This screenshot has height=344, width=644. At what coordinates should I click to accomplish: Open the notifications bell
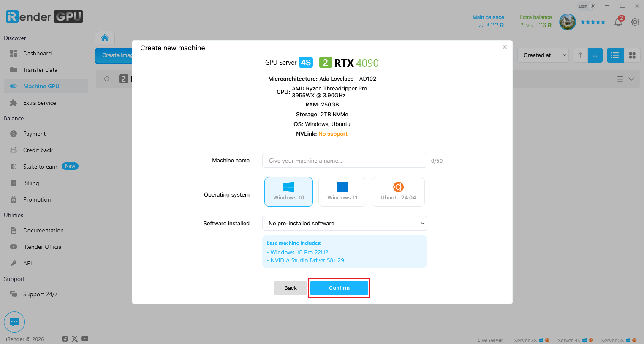618,22
